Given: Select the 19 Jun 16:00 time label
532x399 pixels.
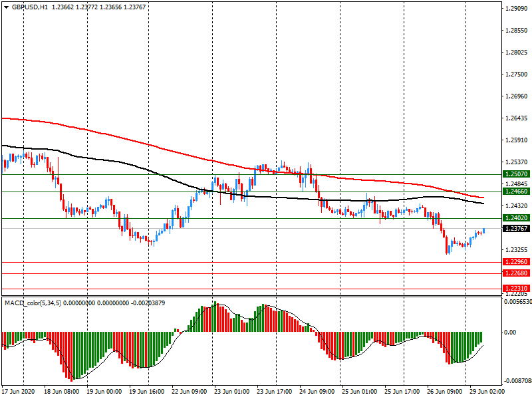Looking at the screenshot, I should 147,392.
